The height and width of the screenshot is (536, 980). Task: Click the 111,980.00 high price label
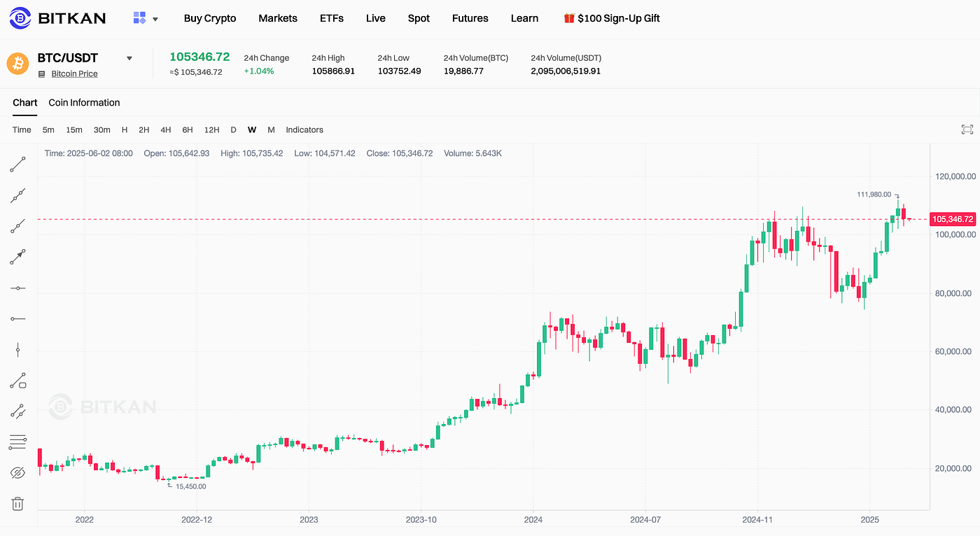coord(874,195)
